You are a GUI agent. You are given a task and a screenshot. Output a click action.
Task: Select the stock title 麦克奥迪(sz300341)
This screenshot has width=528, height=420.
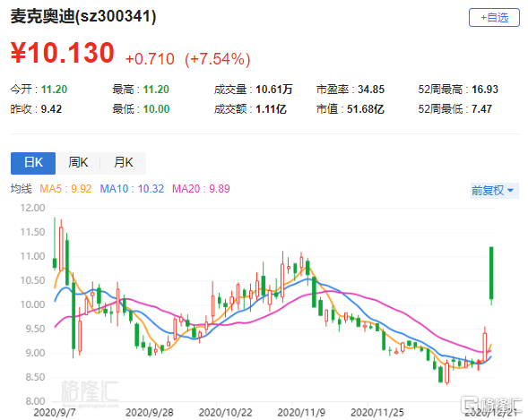pyautogui.click(x=83, y=16)
